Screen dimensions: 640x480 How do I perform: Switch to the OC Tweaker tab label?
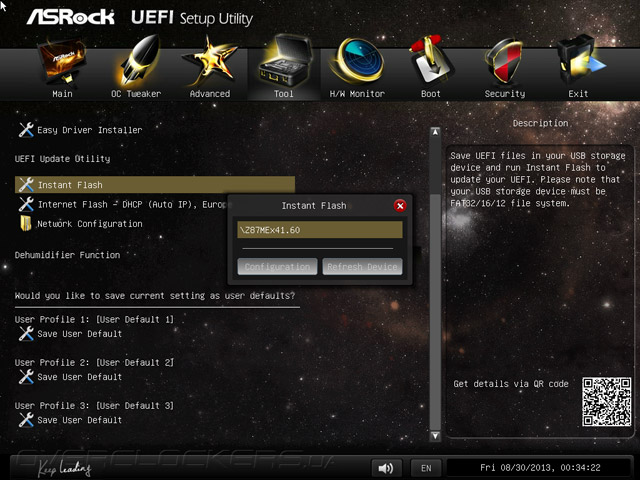tap(136, 94)
